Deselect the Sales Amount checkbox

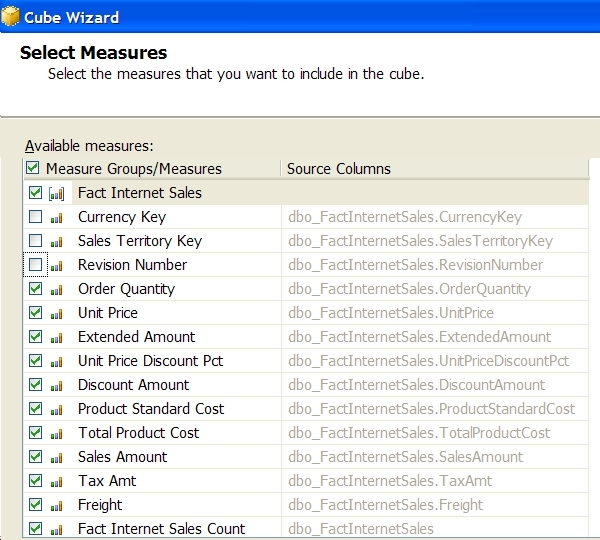[35, 457]
